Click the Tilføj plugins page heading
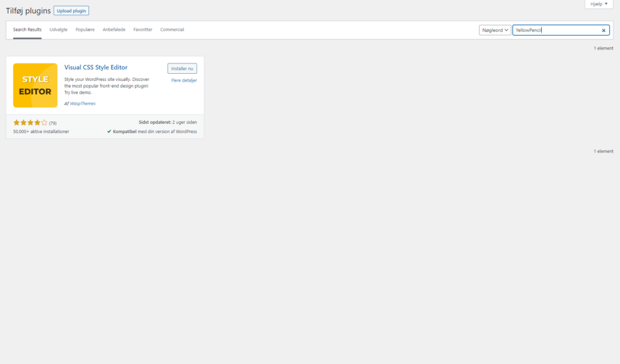620x364 pixels. coord(28,11)
